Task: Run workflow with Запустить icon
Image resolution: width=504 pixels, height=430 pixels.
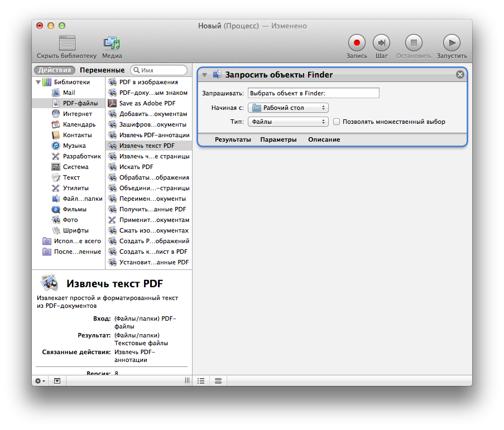Action: coord(452,42)
